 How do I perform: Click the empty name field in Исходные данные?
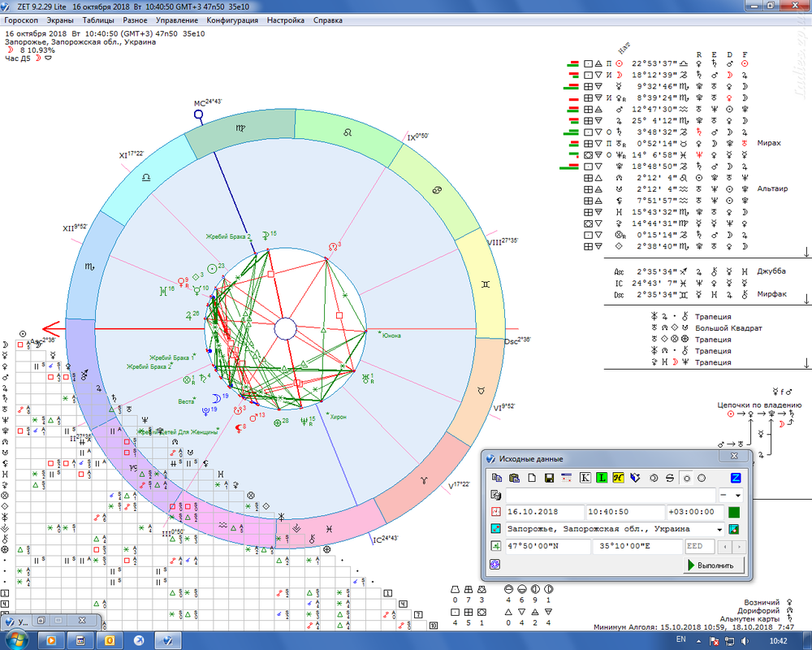[x=611, y=496]
